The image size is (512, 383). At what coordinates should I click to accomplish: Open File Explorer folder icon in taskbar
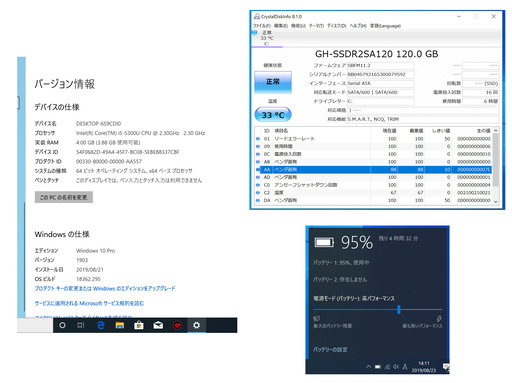120,325
